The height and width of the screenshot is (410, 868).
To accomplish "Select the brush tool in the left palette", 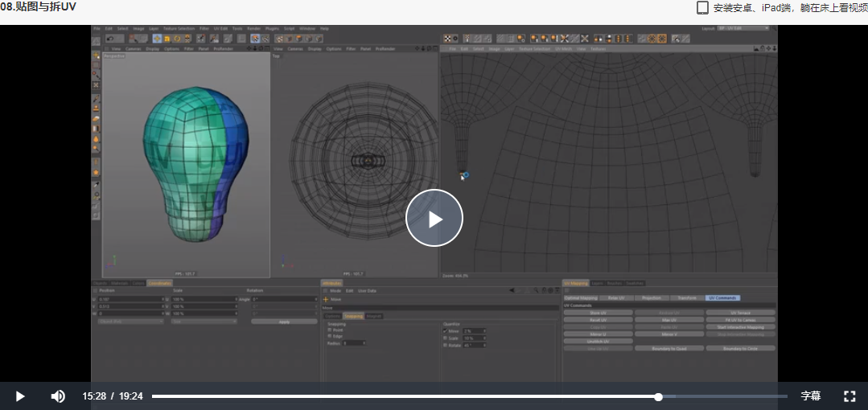I will [96, 99].
